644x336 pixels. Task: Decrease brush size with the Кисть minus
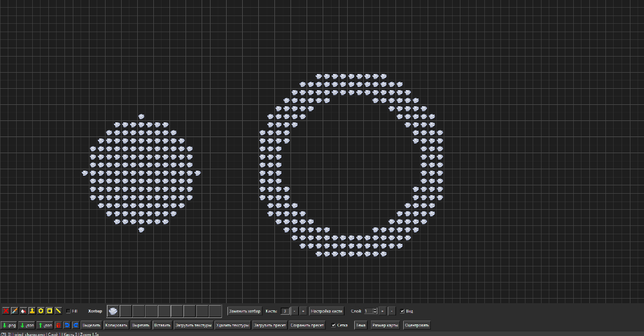[294, 312]
